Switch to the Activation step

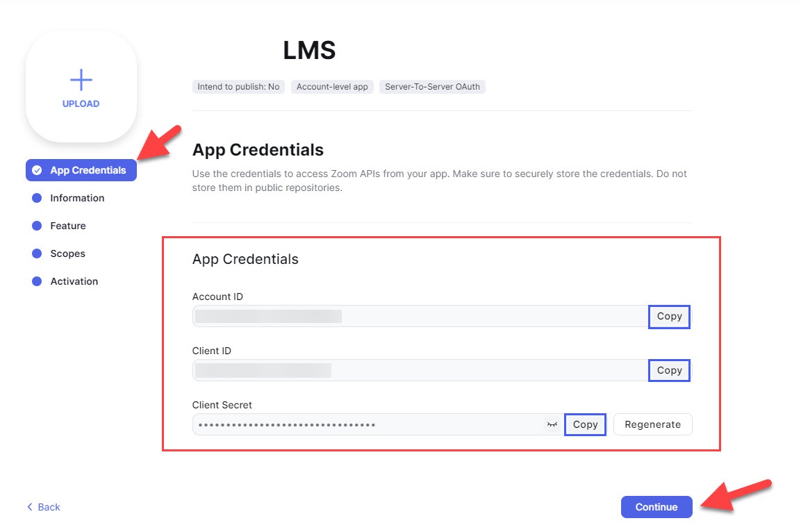click(x=74, y=281)
